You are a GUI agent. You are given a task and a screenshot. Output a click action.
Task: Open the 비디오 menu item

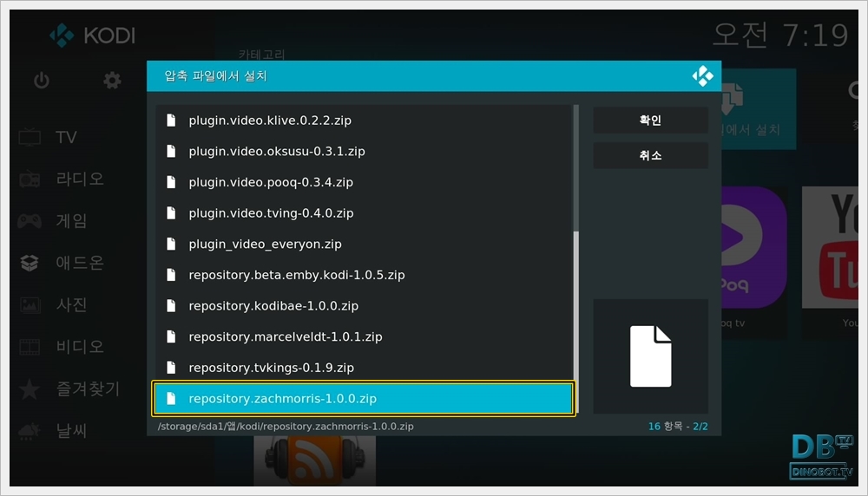pyautogui.click(x=80, y=347)
